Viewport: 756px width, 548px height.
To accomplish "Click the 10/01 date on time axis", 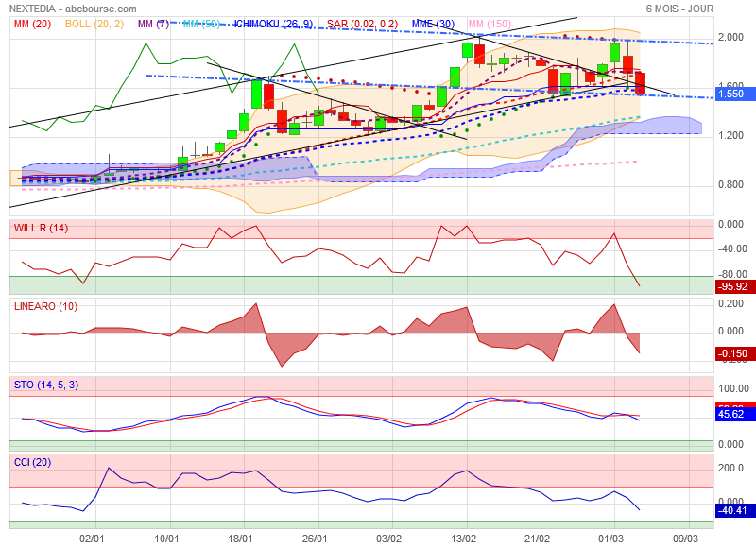I will click(x=166, y=539).
